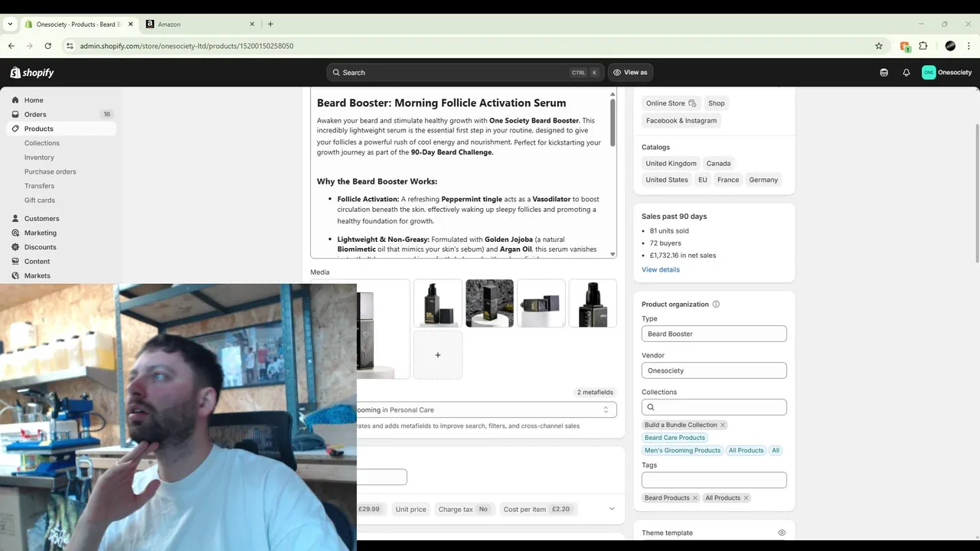
Task: Click the Orders count badge 16
Action: coord(106,115)
